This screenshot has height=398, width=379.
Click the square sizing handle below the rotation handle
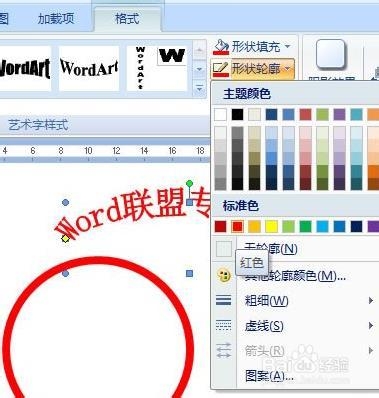(x=189, y=202)
